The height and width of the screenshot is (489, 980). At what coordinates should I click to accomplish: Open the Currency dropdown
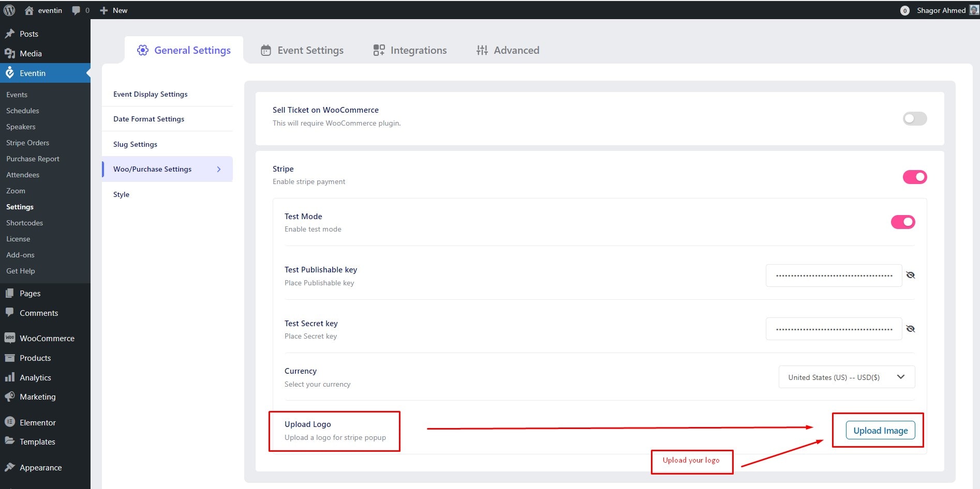point(847,377)
